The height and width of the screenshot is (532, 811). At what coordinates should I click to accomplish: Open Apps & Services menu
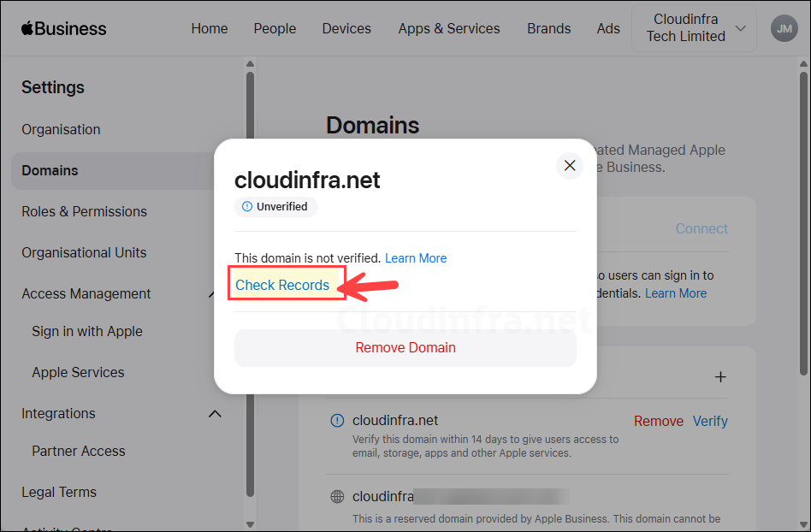(x=449, y=28)
